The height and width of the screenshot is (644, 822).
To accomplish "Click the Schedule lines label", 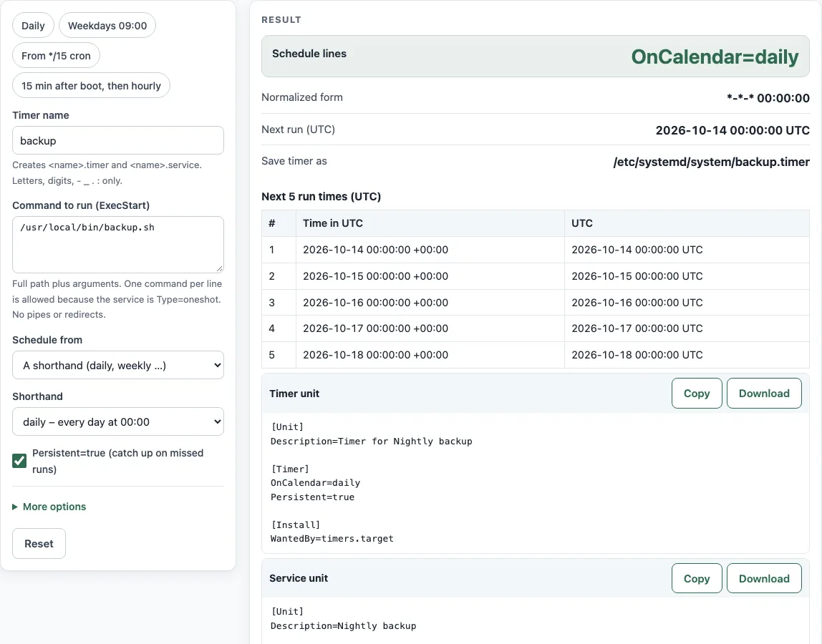I will 309,54.
